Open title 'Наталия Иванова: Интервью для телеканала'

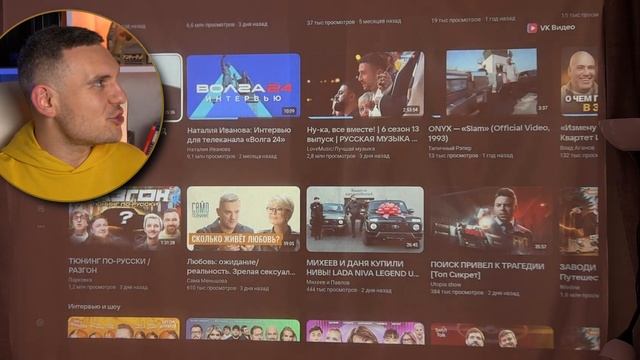tap(239, 135)
